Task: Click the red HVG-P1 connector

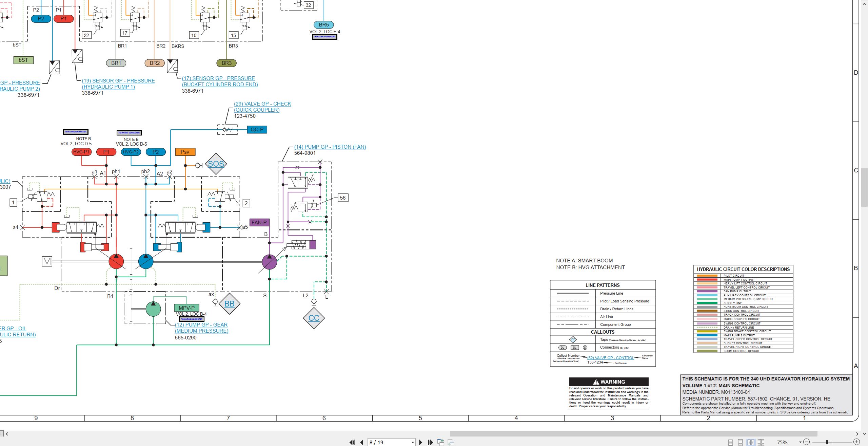Action: [x=81, y=152]
